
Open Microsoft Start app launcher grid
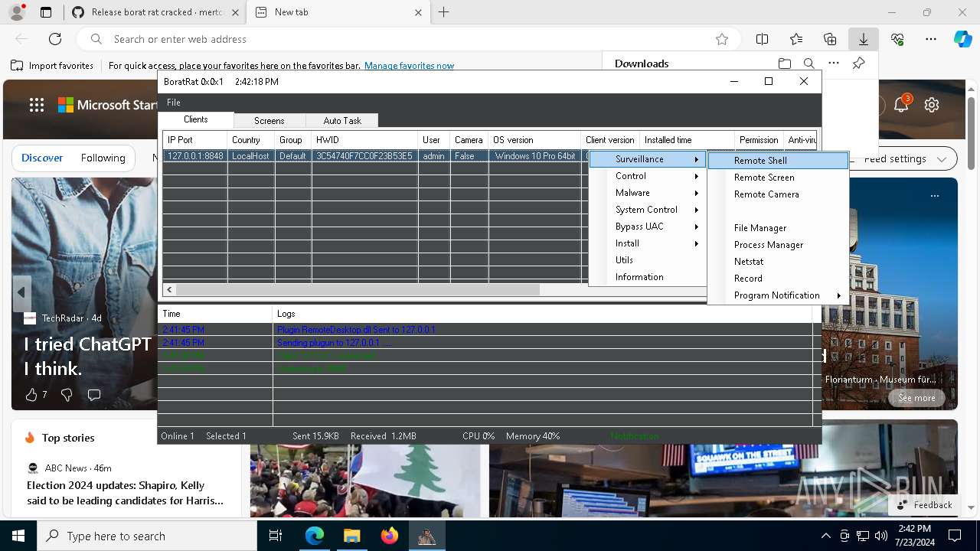37,105
